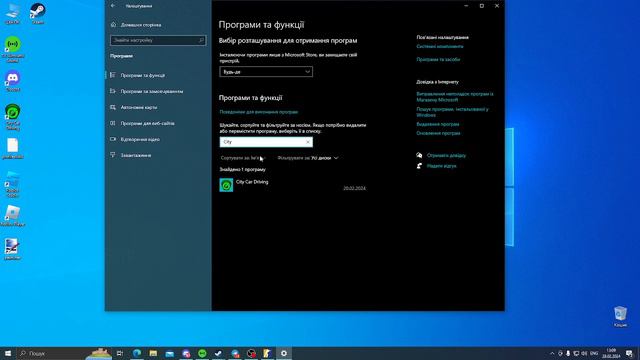The image size is (640, 360).
Task: Open "Системні компоненти" related settings link
Action: pos(440,47)
